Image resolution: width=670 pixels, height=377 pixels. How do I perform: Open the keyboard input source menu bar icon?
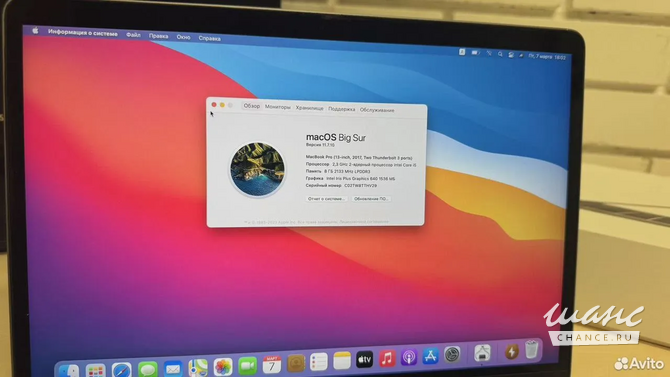pos(462,52)
